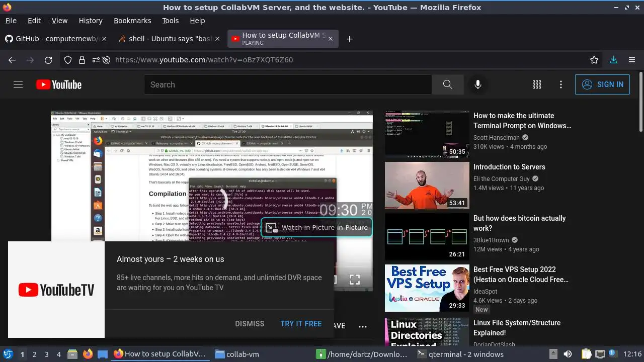Screen dimensions: 644x362
Task: Switch to workspace 2 in panel
Action: [35, 354]
